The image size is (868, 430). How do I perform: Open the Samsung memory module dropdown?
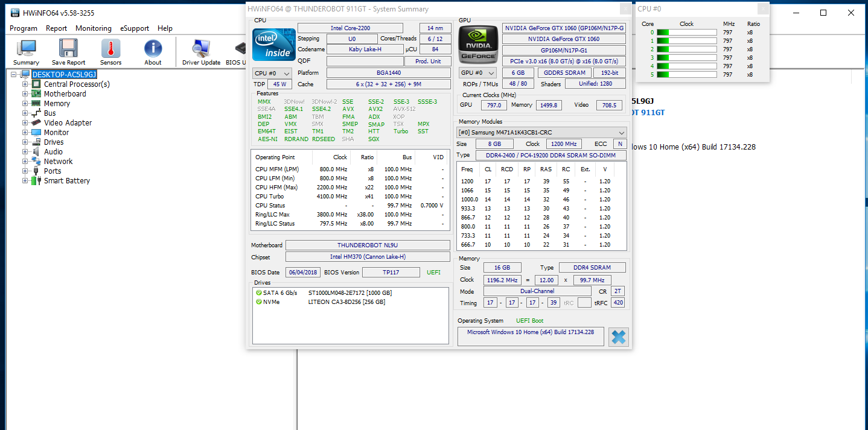tap(542, 132)
